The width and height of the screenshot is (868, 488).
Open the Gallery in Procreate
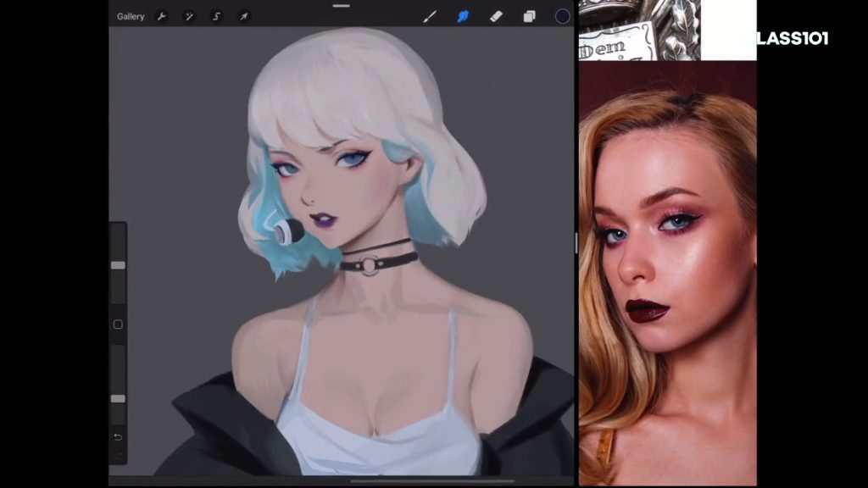point(130,17)
